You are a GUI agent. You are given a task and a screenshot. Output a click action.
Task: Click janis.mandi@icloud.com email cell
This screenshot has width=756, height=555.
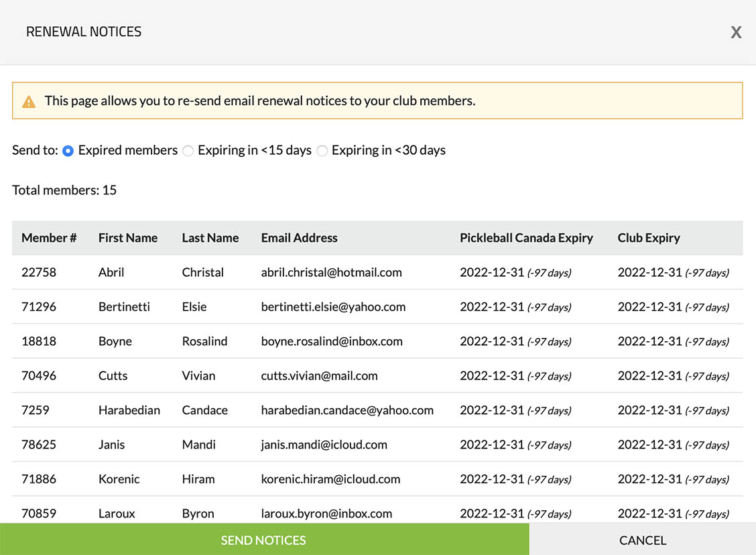pyautogui.click(x=324, y=445)
